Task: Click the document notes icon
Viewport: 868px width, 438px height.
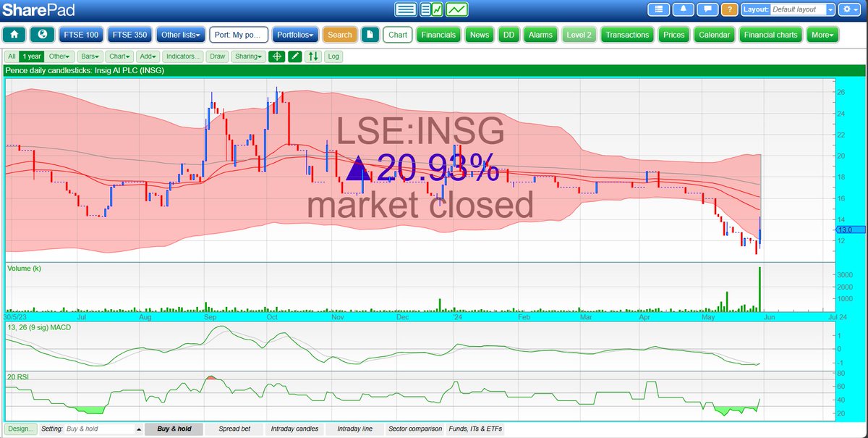Action: [x=370, y=35]
